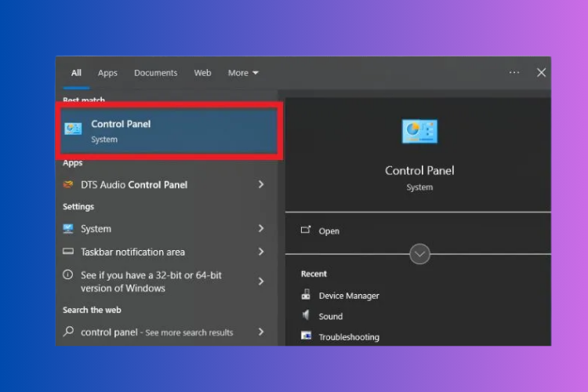Image resolution: width=588 pixels, height=392 pixels.
Task: Click the Troubleshooting icon under Recent
Action: (x=306, y=336)
